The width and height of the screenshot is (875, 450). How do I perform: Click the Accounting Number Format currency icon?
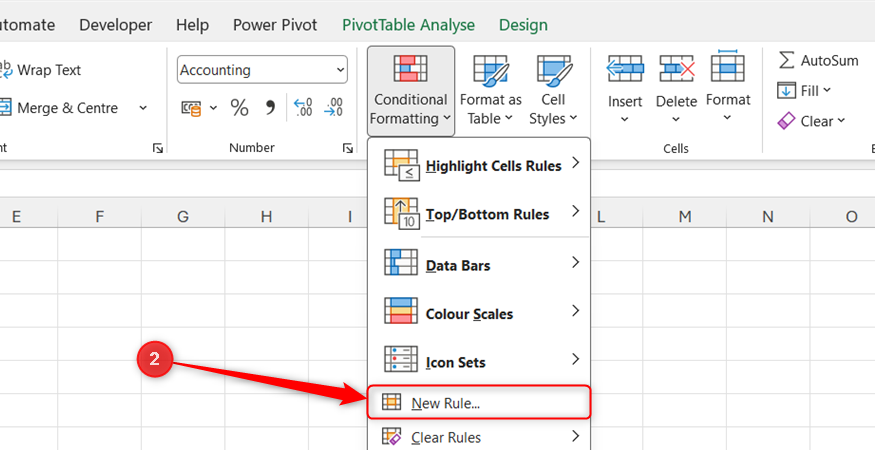click(191, 108)
